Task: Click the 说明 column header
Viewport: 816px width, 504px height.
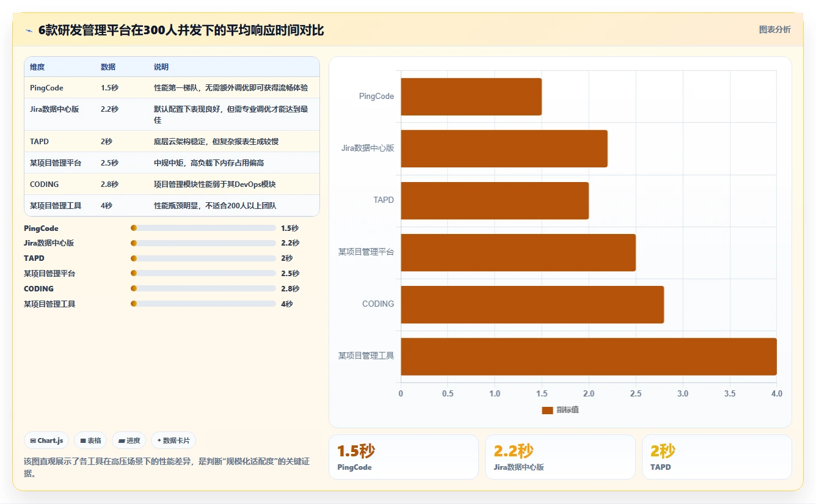Action: coord(161,67)
